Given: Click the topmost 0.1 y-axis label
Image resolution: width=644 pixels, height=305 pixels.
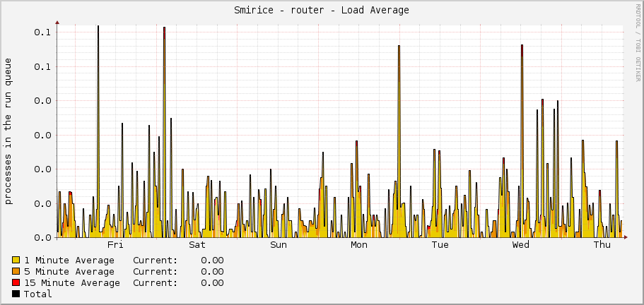Looking at the screenshot, I should pyautogui.click(x=42, y=32).
